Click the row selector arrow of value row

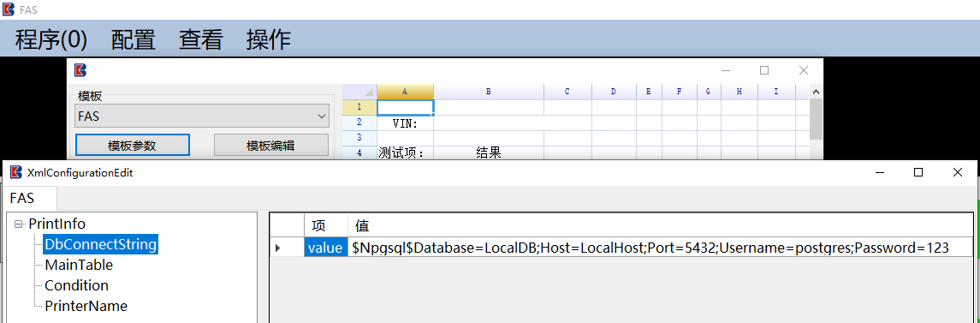(x=287, y=248)
